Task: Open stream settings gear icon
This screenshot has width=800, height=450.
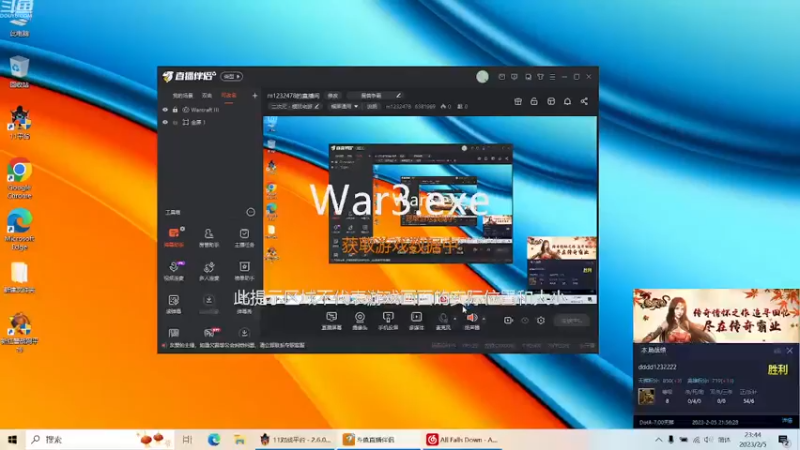Action: tap(541, 320)
